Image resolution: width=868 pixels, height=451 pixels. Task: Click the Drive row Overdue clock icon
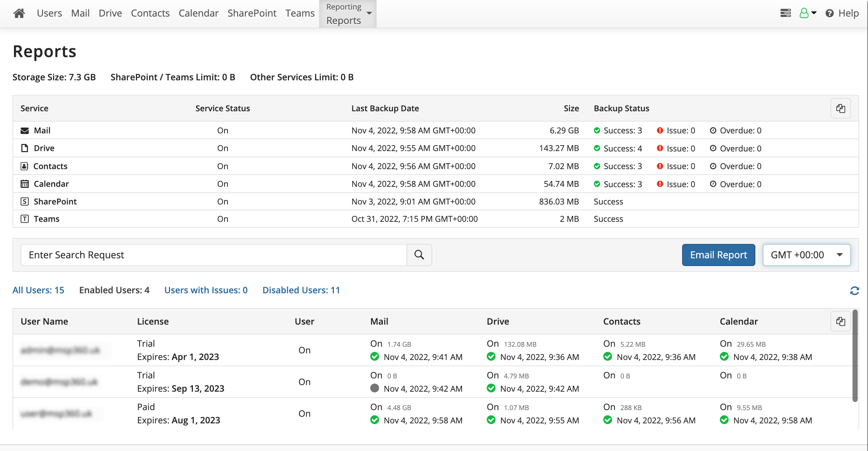[713, 148]
